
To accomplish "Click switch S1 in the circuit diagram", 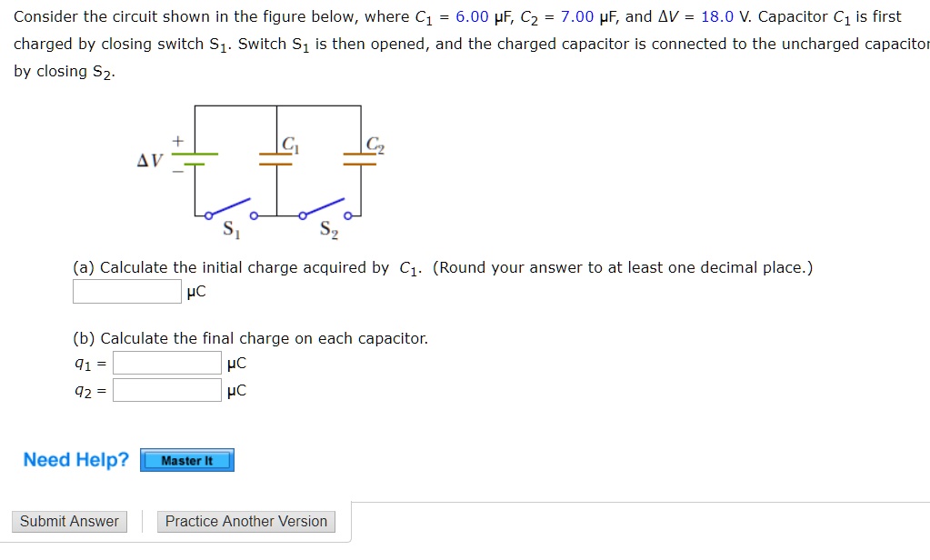I will [229, 208].
